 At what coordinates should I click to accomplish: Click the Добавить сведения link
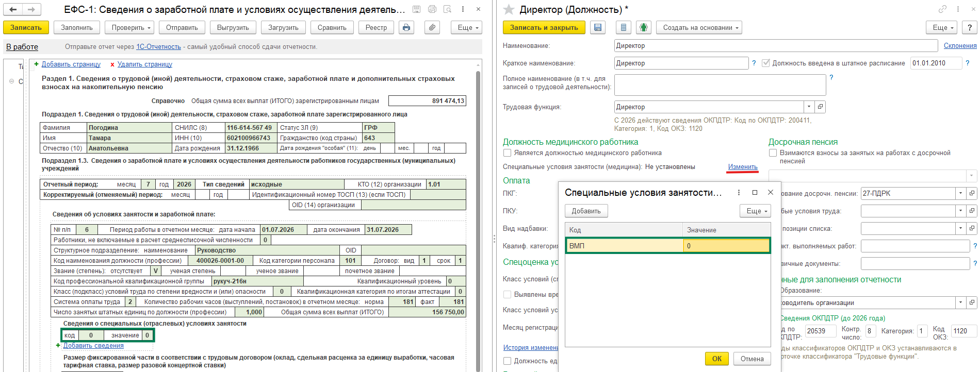[x=93, y=346]
